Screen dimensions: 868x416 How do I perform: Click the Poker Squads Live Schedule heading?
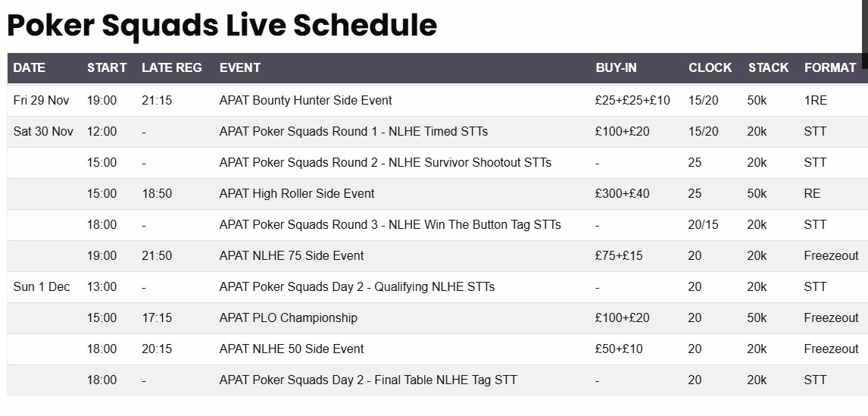point(222,25)
